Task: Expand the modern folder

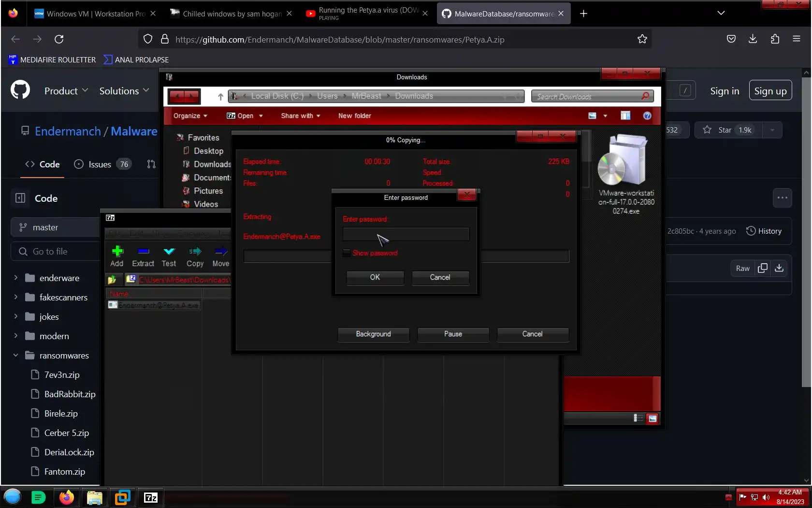Action: tap(15, 336)
